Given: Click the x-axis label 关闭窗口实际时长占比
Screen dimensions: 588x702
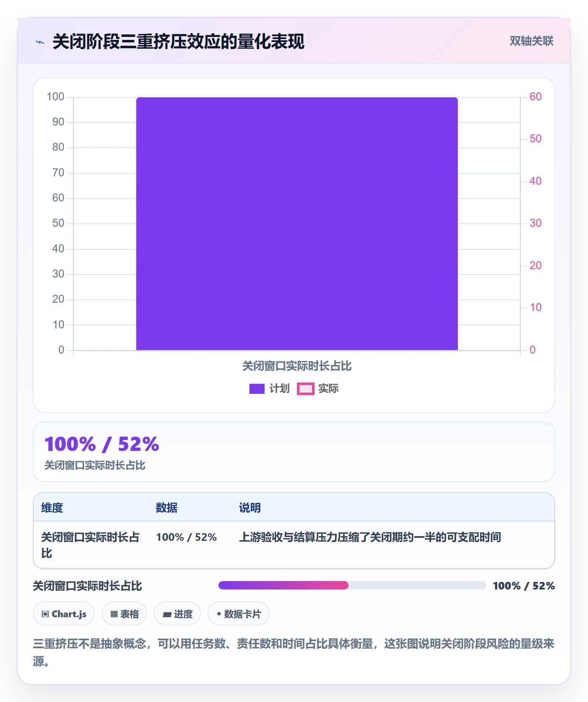Looking at the screenshot, I should click(297, 366).
